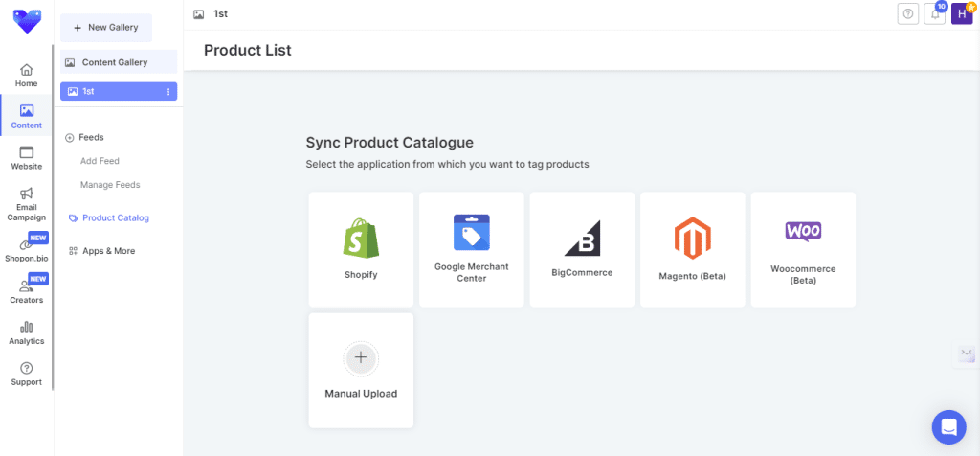Open the Website sidebar section
The height and width of the screenshot is (456, 980).
point(26,158)
